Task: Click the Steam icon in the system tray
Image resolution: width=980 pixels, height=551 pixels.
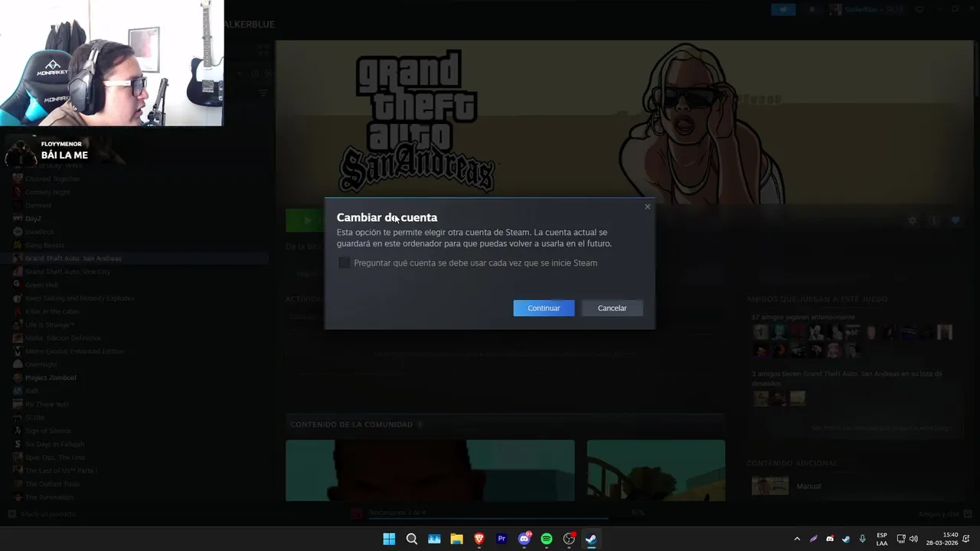Action: pos(846,539)
